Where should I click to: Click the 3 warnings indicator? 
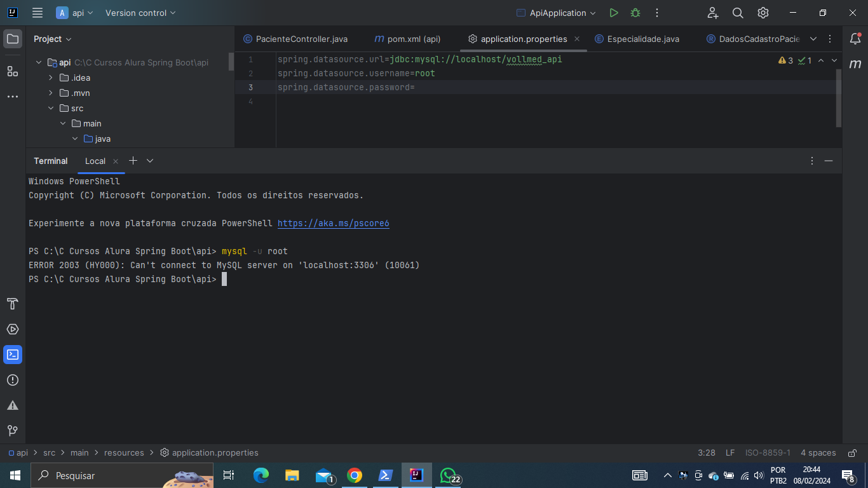coord(785,60)
